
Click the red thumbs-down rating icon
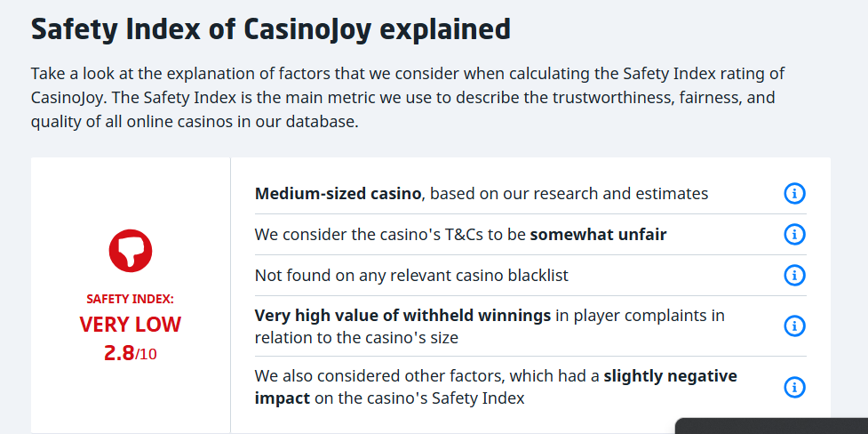click(x=131, y=250)
